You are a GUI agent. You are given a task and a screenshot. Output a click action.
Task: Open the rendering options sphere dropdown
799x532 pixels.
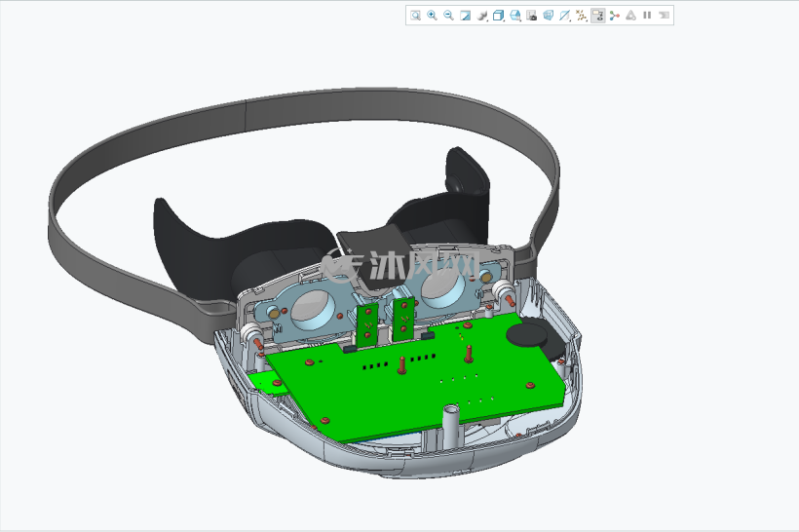(x=482, y=16)
